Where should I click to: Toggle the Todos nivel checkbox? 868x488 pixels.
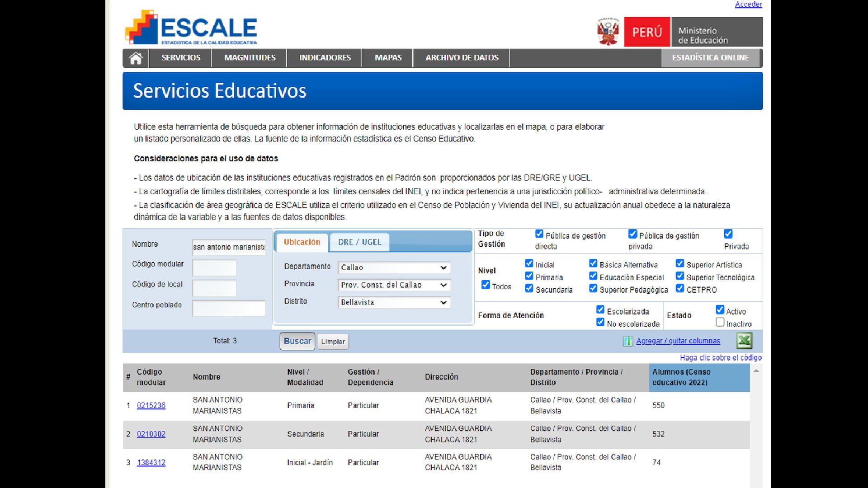pos(486,285)
